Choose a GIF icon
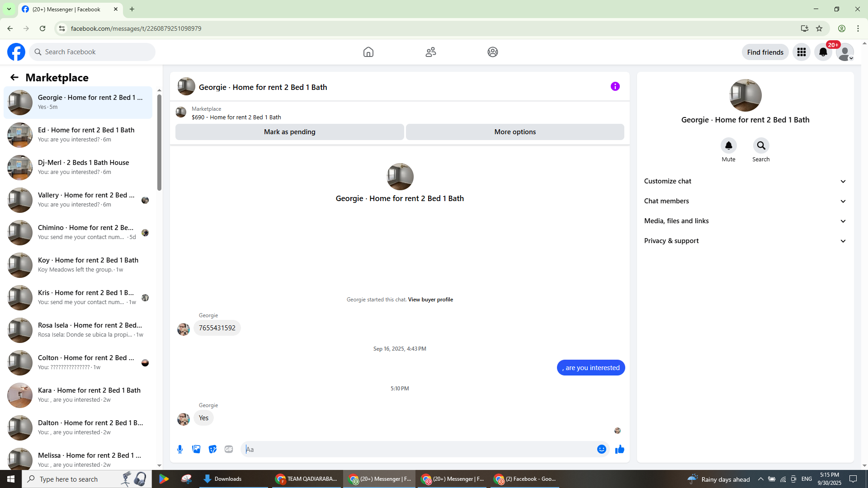 click(x=229, y=449)
